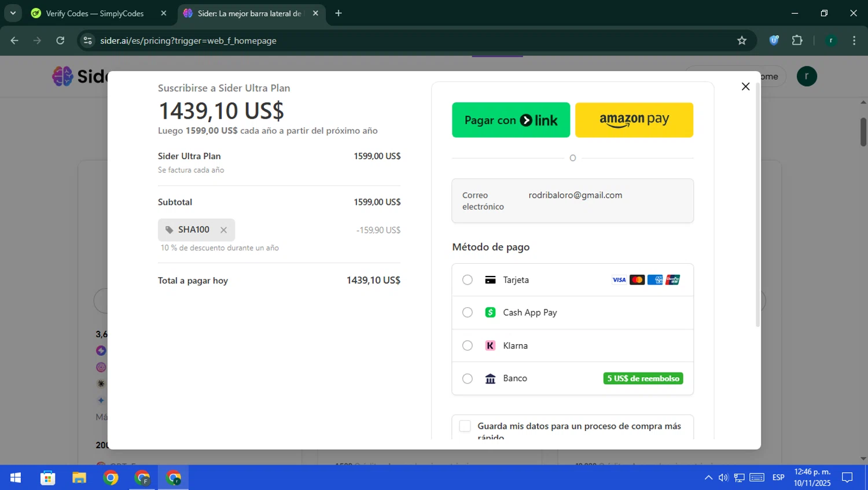Select Cash App Pay radio option

point(468,312)
